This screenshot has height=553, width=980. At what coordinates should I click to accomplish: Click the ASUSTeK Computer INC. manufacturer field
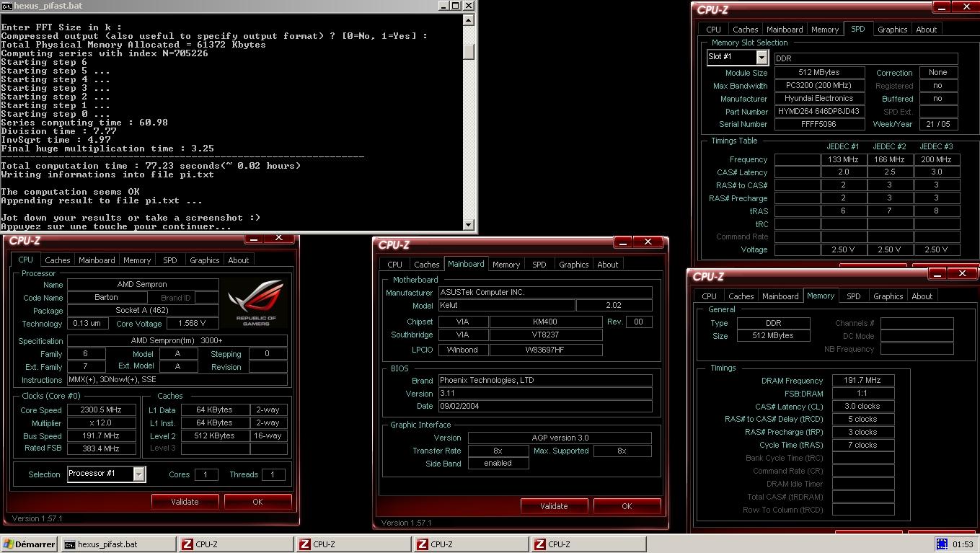tap(544, 293)
